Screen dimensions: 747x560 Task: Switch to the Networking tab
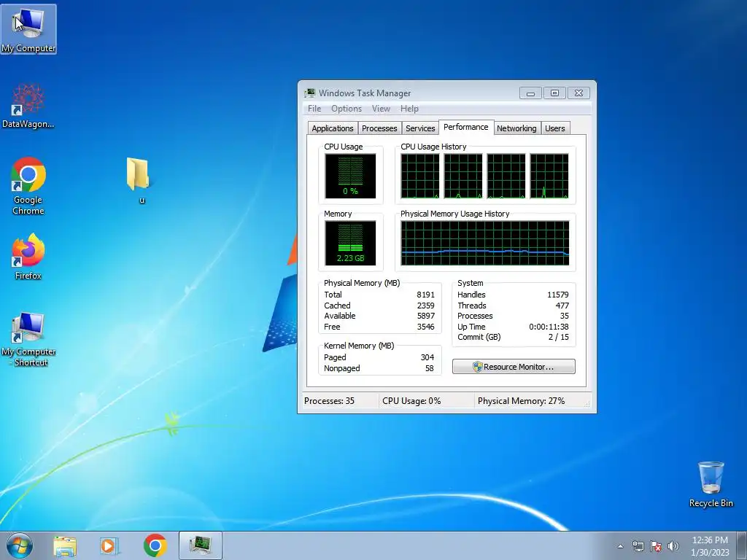tap(516, 128)
